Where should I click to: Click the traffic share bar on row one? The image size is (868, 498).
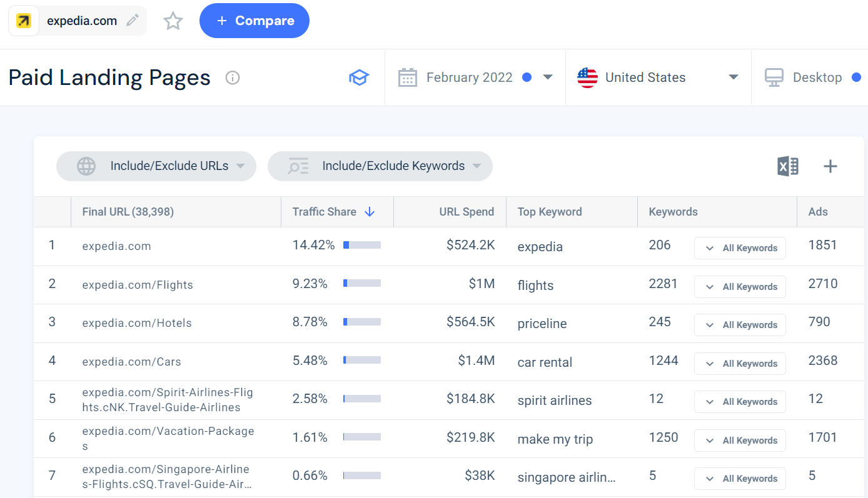click(x=361, y=245)
